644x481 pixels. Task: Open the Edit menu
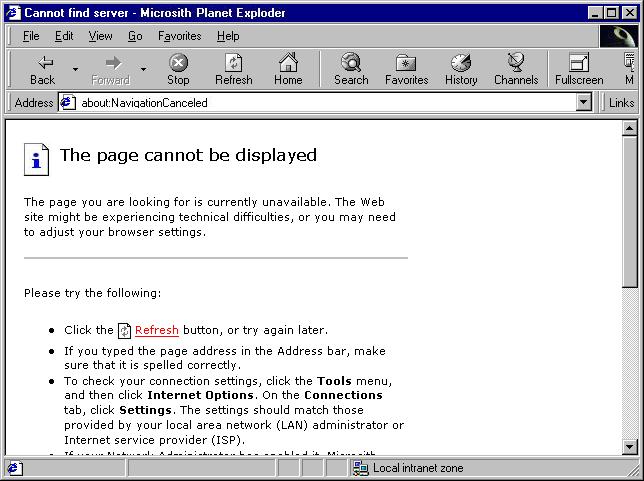(x=64, y=36)
